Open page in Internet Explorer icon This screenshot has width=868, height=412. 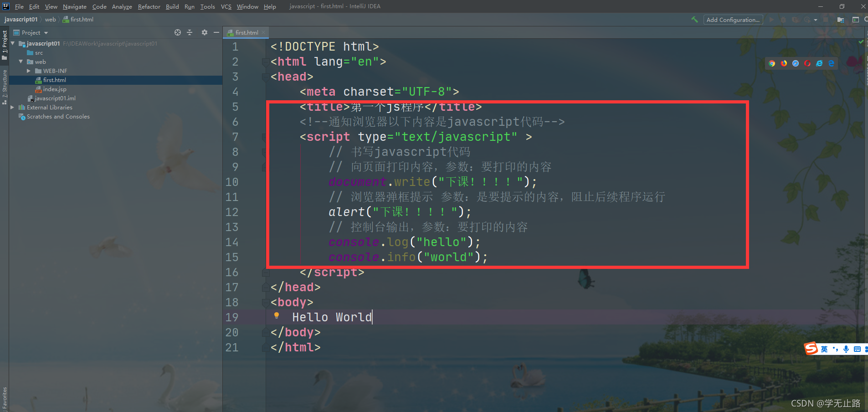click(819, 63)
